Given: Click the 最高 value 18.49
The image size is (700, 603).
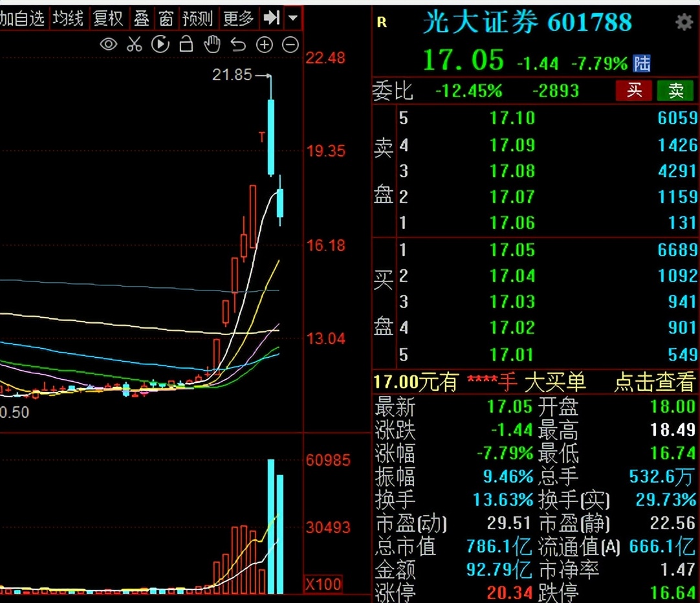Looking at the screenshot, I should pyautogui.click(x=672, y=430).
